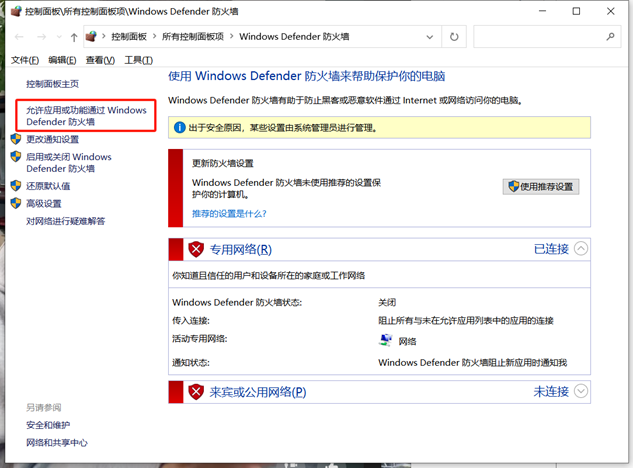Click 所有控制面板项 breadcrumb

[x=193, y=37]
